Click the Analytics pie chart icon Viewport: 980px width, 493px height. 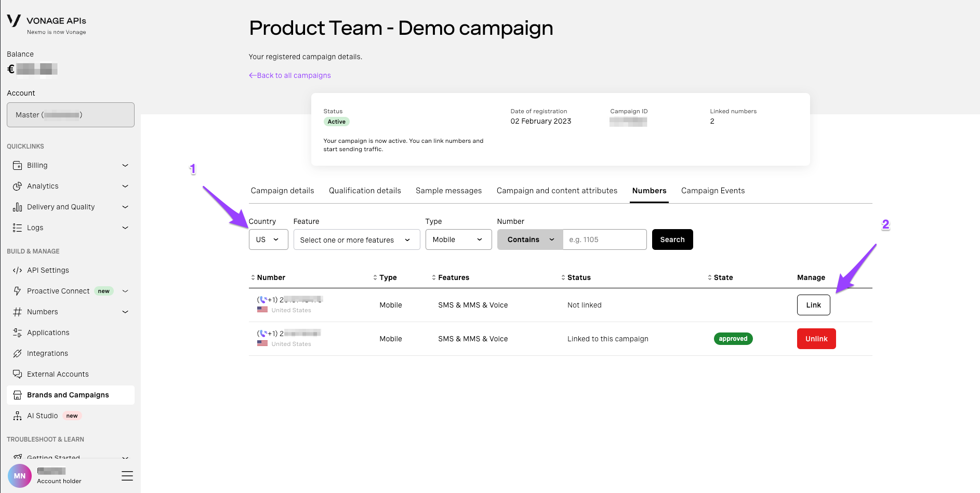pos(17,186)
